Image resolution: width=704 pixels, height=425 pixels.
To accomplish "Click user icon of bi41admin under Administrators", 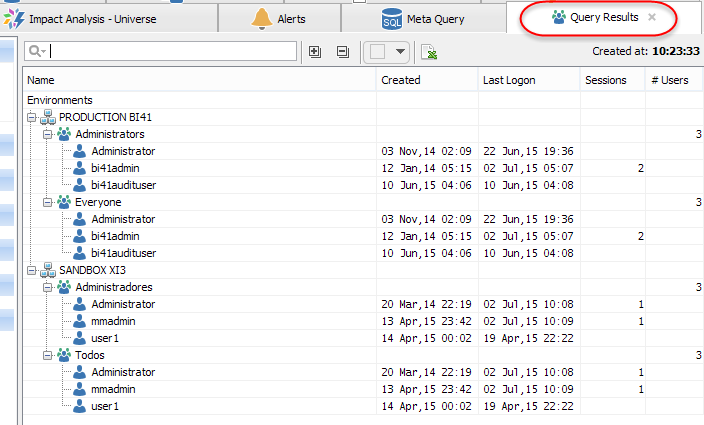I will point(79,168).
